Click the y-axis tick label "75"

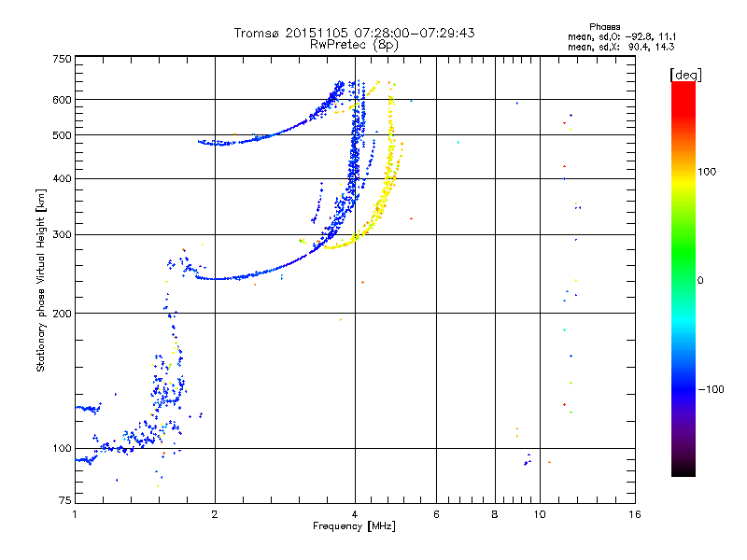tap(65, 500)
